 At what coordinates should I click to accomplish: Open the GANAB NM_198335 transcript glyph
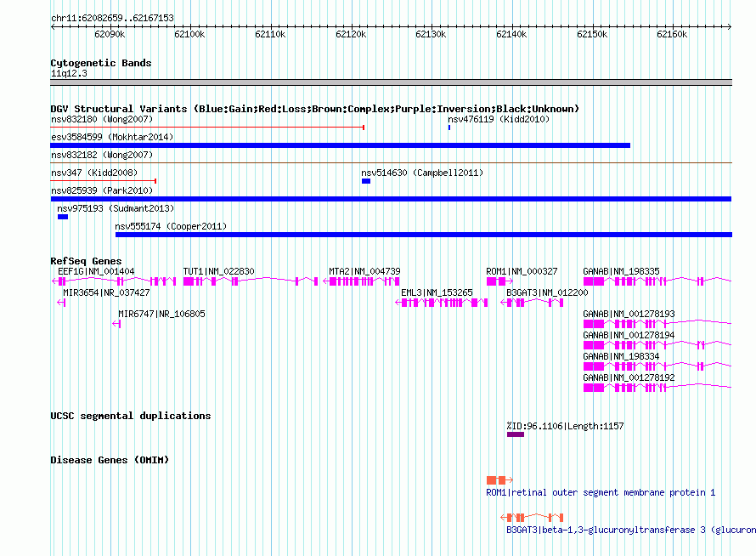[x=657, y=281]
